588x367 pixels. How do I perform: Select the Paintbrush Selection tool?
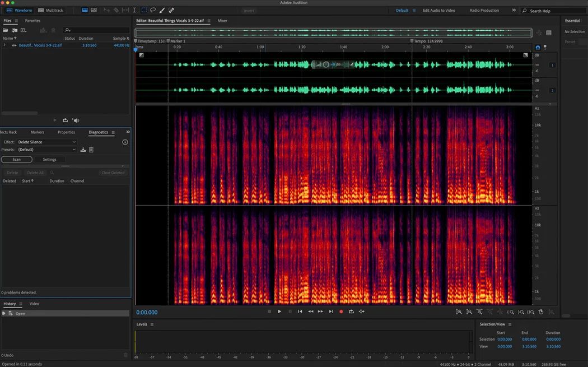coord(162,10)
